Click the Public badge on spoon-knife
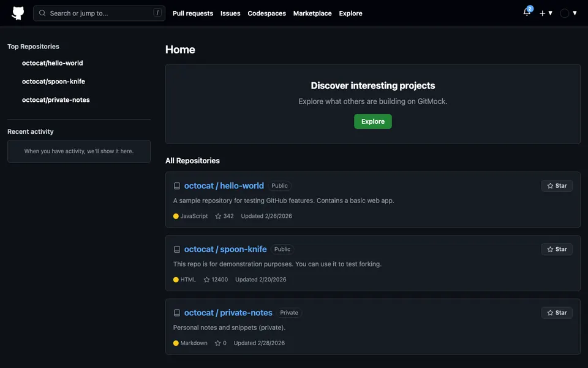The image size is (588, 368). click(282, 249)
